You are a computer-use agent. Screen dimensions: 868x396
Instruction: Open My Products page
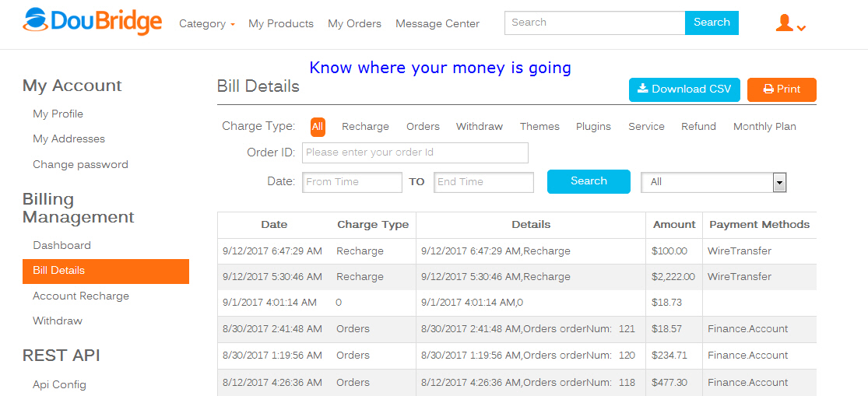point(281,24)
